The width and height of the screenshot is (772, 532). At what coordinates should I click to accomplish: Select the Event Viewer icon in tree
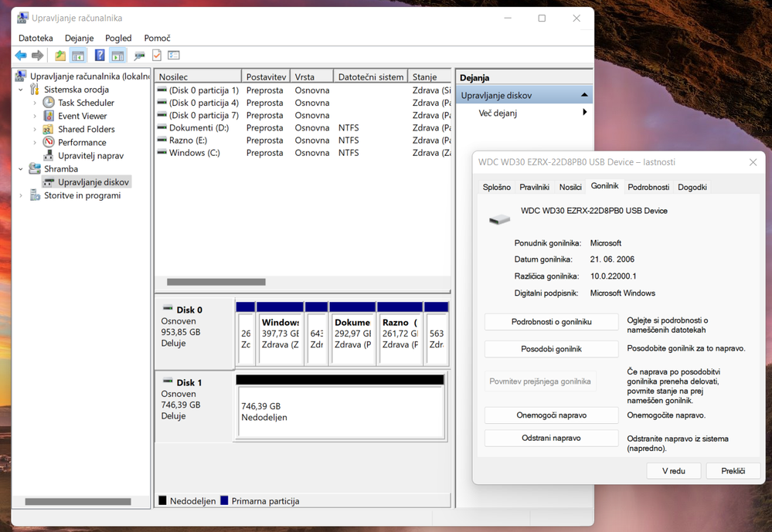[49, 116]
